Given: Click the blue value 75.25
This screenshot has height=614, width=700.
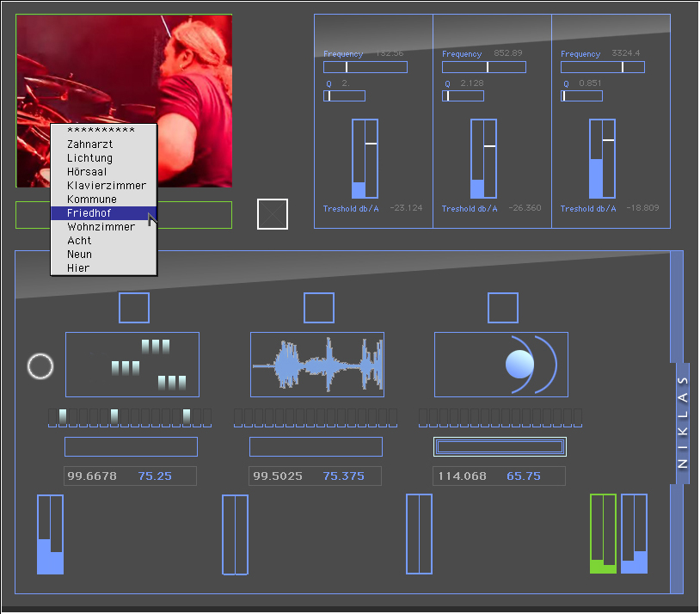Looking at the screenshot, I should pyautogui.click(x=155, y=476).
